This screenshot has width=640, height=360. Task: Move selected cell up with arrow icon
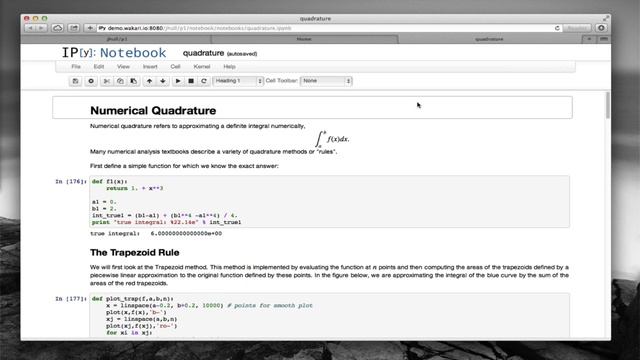149,81
